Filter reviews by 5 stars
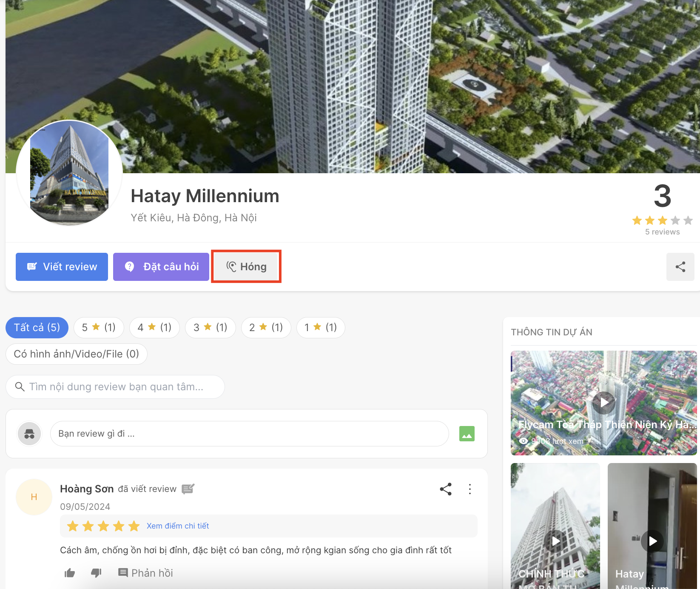 99,328
